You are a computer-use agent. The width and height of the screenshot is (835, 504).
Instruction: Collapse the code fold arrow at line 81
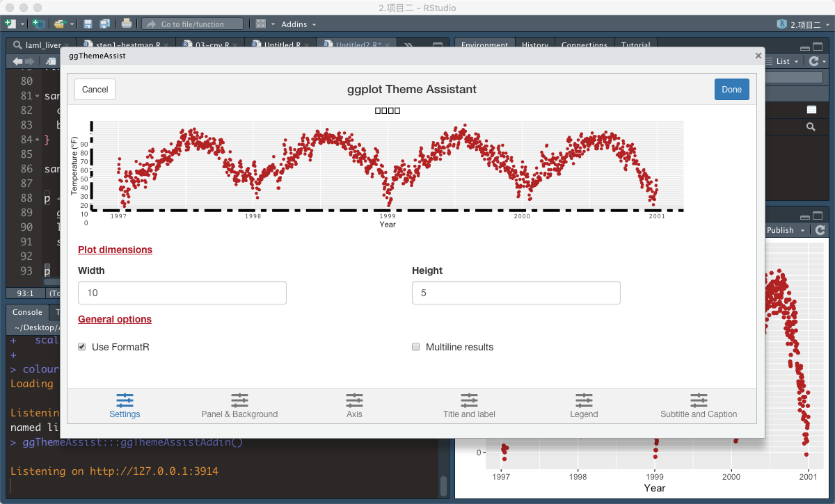pos(38,96)
